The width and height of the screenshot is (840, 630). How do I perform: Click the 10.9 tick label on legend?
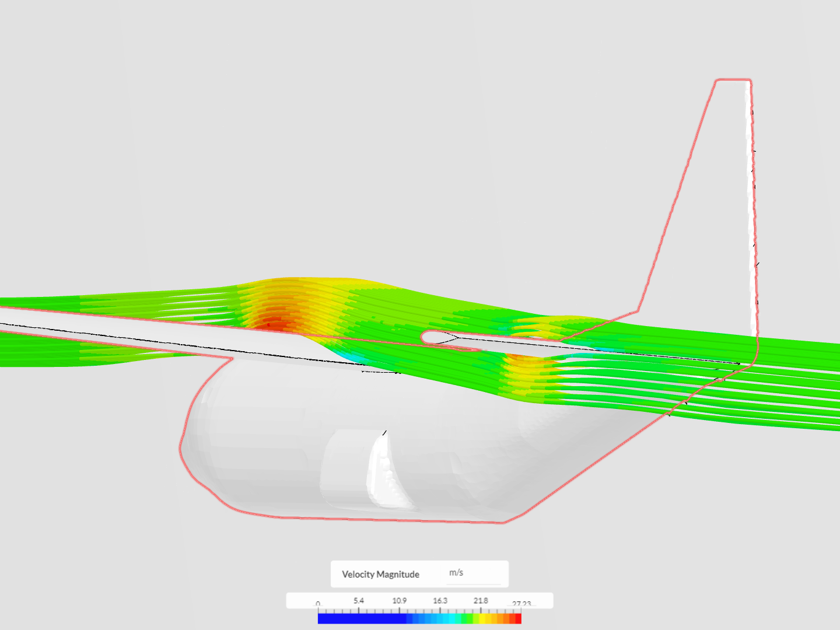[x=399, y=600]
